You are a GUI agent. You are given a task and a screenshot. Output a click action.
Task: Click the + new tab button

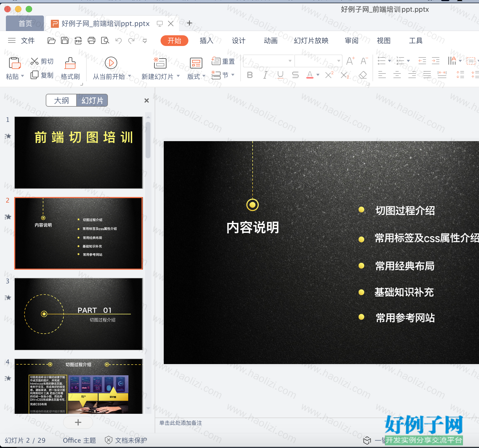click(x=189, y=23)
